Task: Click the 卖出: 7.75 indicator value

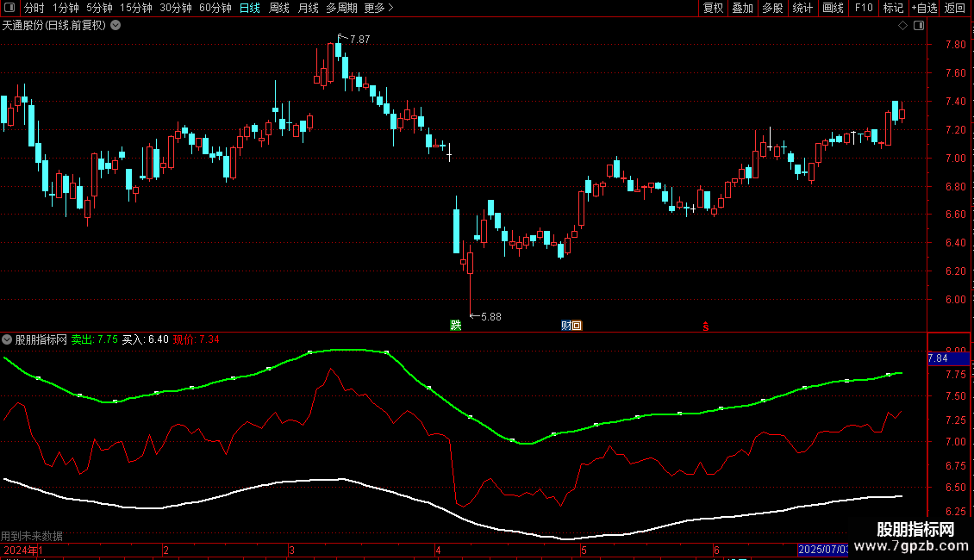Action: coord(95,339)
